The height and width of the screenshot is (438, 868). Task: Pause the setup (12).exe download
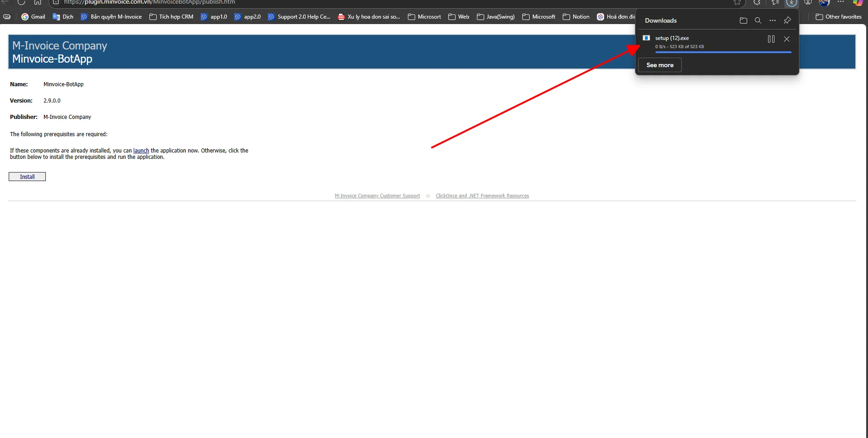[771, 39]
